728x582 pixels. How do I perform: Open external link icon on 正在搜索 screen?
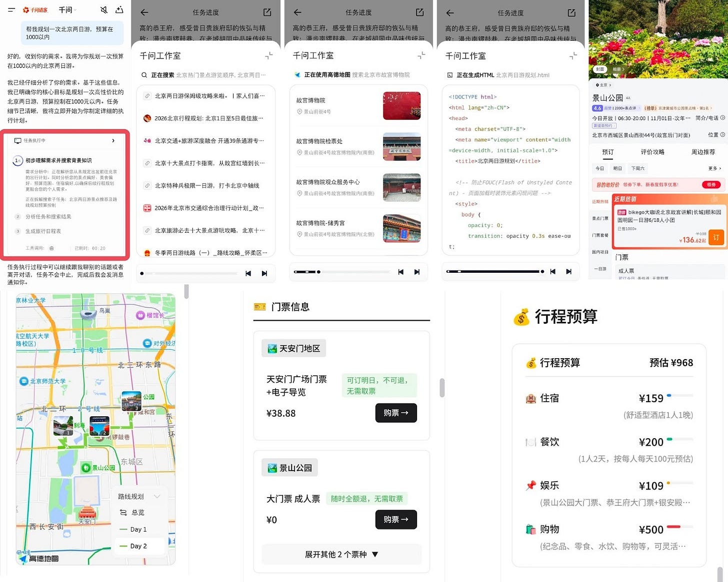(x=267, y=12)
